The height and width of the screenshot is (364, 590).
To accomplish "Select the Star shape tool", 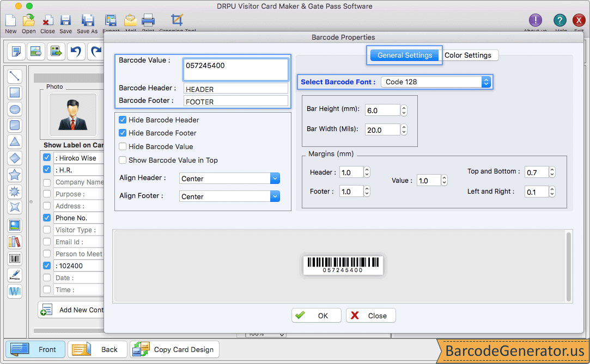I will (x=14, y=175).
